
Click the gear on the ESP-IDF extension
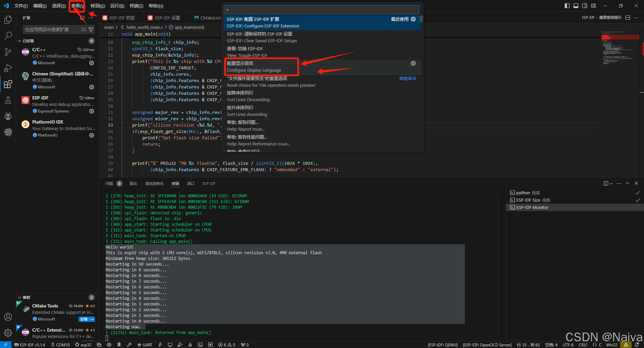coord(92,111)
